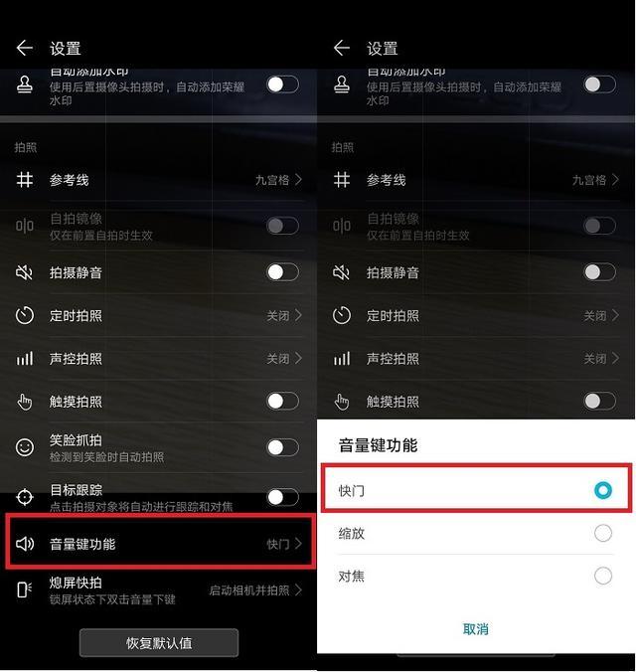Click the mute speaker icon for 拍摄静音 on left
Screen dimensions: 636x672
(x=25, y=272)
